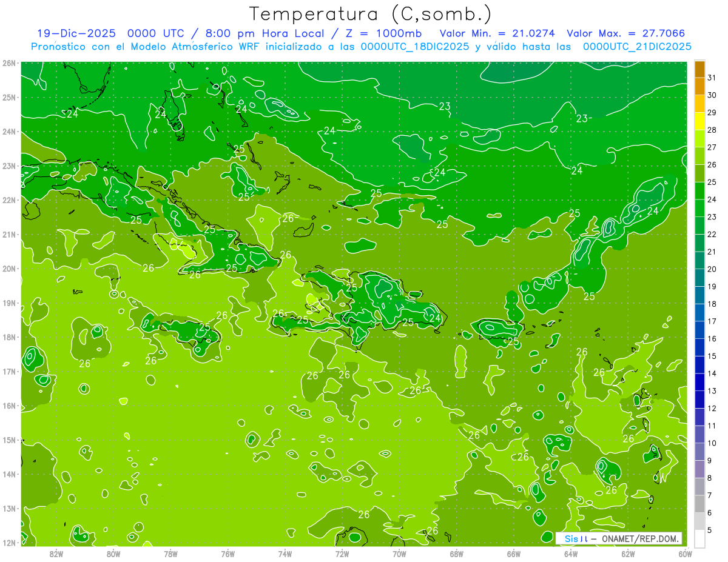Image resolution: width=728 pixels, height=562 pixels.
Task: Click the 12N latitude axis label
Action: point(8,543)
